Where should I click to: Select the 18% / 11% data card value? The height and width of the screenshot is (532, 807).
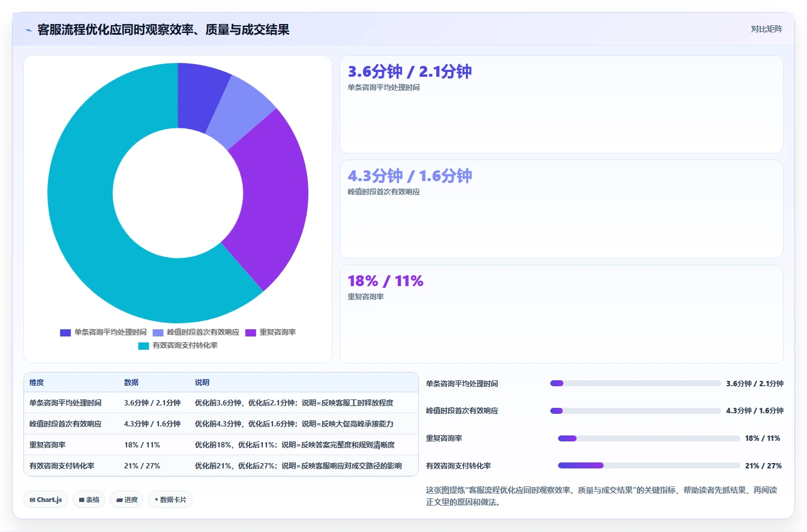click(386, 281)
